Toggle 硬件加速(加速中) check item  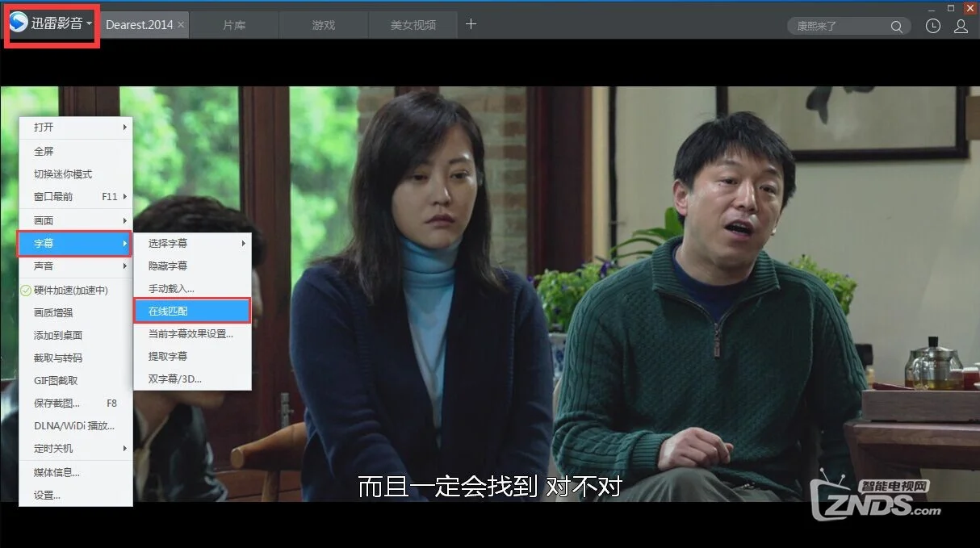click(76, 290)
